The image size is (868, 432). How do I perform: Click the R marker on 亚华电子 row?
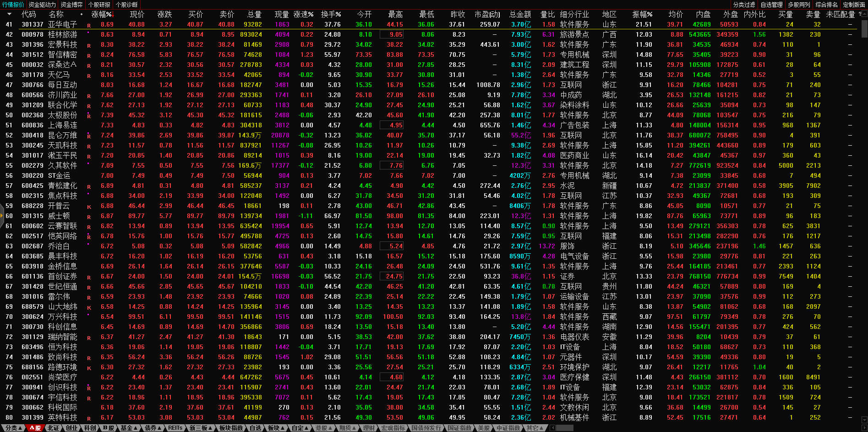pyautogui.click(x=89, y=26)
